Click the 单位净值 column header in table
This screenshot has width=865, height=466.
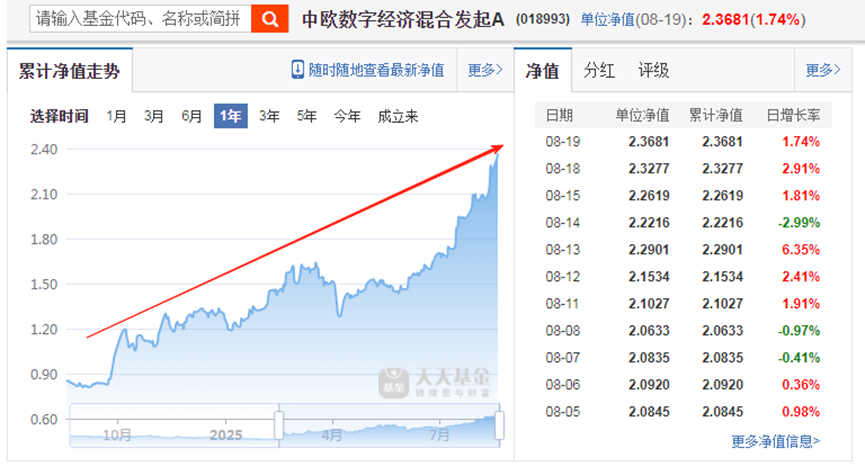[x=642, y=115]
